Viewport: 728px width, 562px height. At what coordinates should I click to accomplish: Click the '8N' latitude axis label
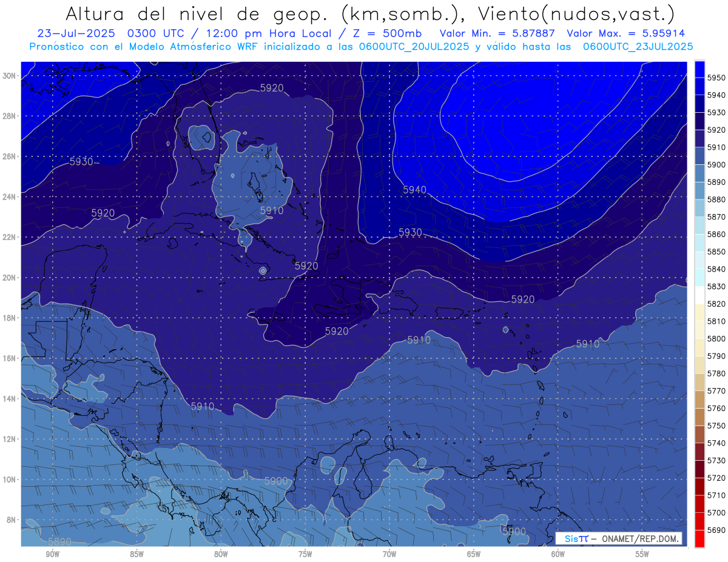(x=12, y=520)
